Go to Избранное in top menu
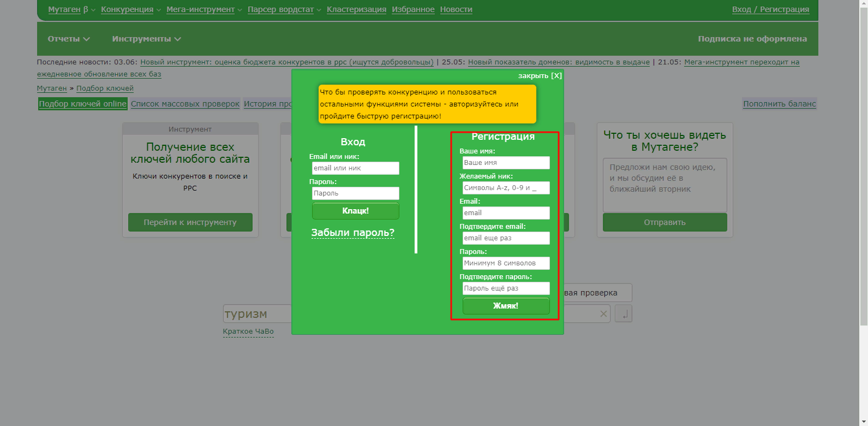868x426 pixels. pos(413,9)
